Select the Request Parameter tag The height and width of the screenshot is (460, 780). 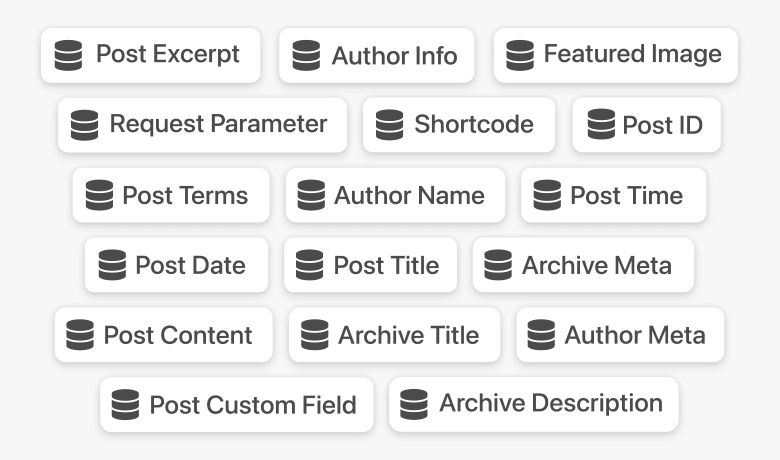(x=202, y=125)
